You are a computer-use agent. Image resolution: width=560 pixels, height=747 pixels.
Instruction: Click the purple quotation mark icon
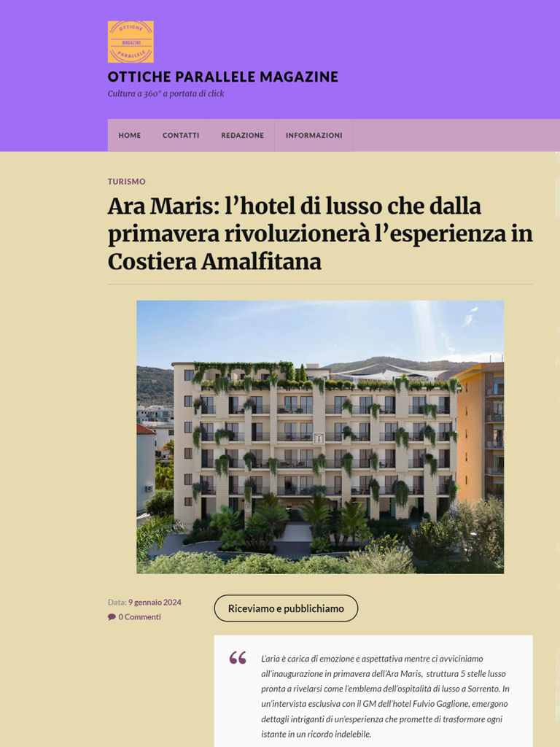click(x=238, y=658)
